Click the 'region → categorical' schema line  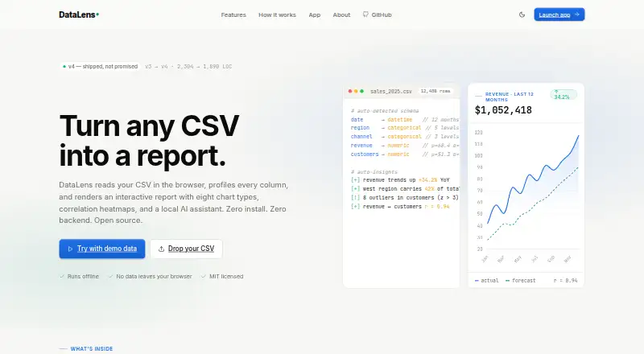pos(405,128)
